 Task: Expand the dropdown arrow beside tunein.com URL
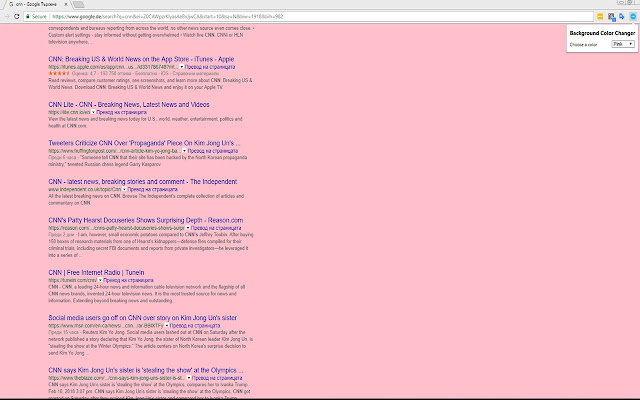pos(100,280)
